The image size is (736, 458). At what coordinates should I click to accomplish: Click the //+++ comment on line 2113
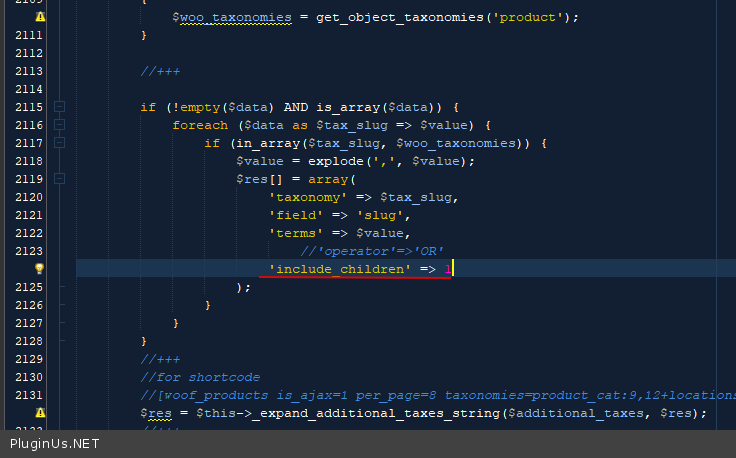(x=160, y=71)
